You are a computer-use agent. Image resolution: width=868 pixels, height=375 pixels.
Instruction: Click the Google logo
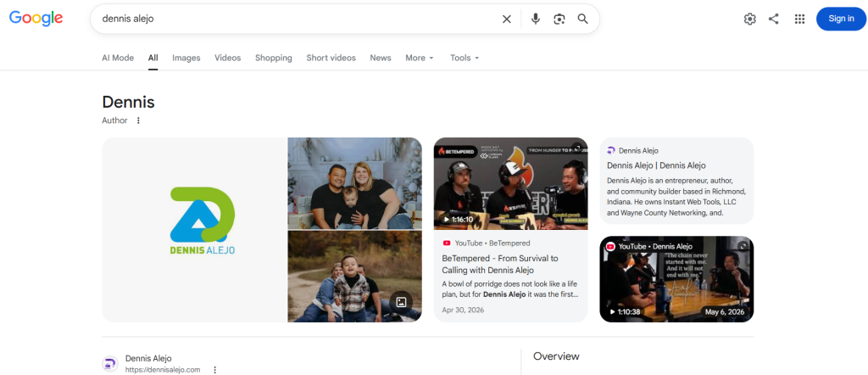point(36,19)
